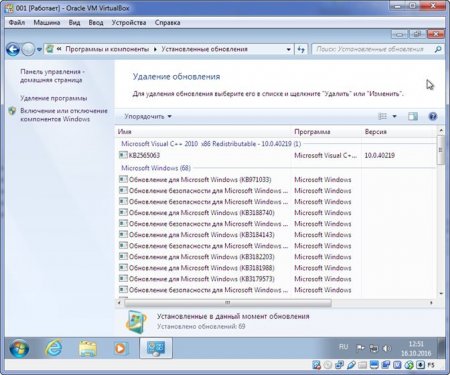The width and height of the screenshot is (450, 375).
Task: Click the search magnifier icon
Action: 438,49
